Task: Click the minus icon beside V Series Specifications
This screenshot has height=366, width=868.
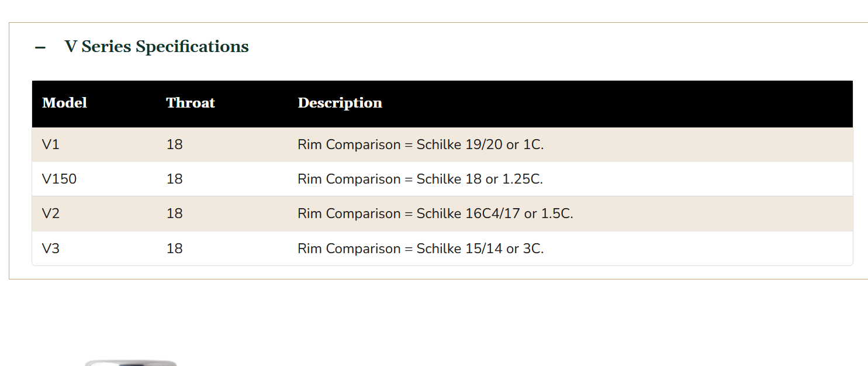Action: click(40, 47)
